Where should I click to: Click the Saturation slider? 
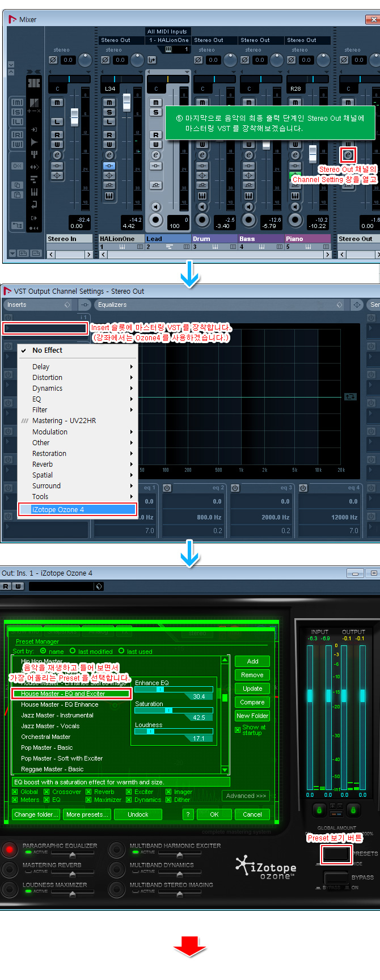click(174, 711)
